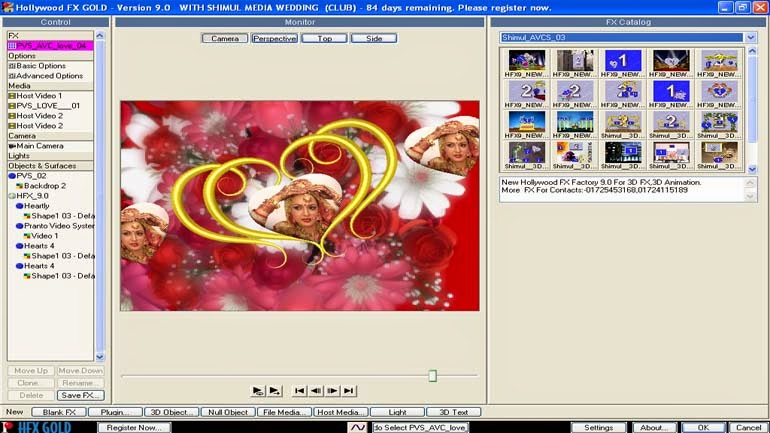Add a new 3D Object...
The height and width of the screenshot is (433, 770).
(172, 412)
